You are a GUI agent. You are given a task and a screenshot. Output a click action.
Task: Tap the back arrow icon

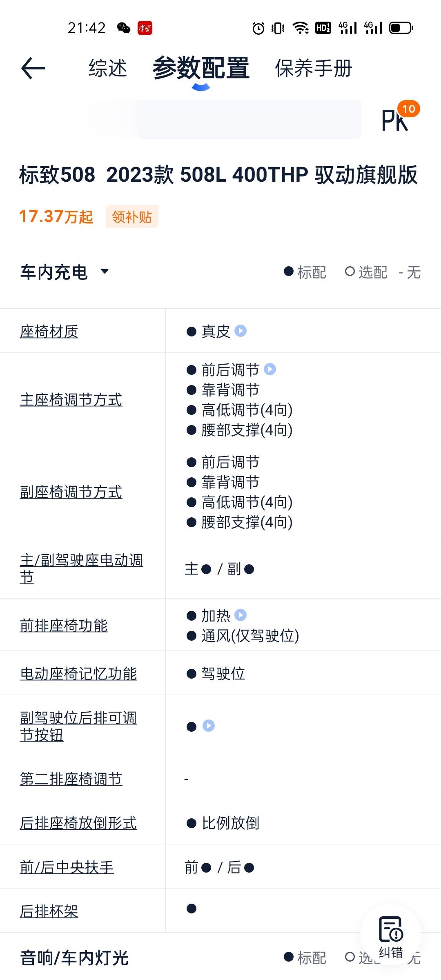click(x=33, y=68)
